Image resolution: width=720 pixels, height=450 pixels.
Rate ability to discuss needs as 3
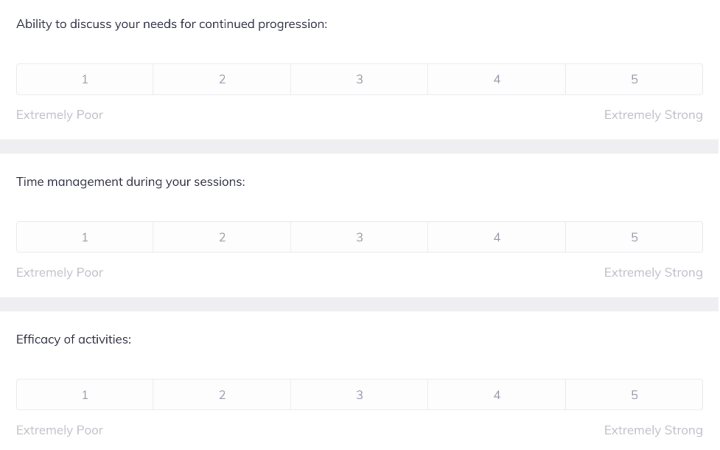click(359, 79)
